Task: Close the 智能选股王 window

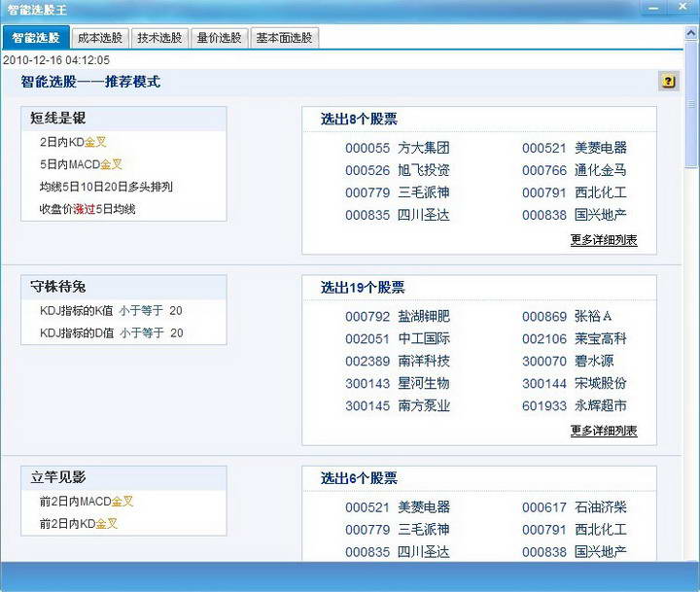Action: click(682, 8)
